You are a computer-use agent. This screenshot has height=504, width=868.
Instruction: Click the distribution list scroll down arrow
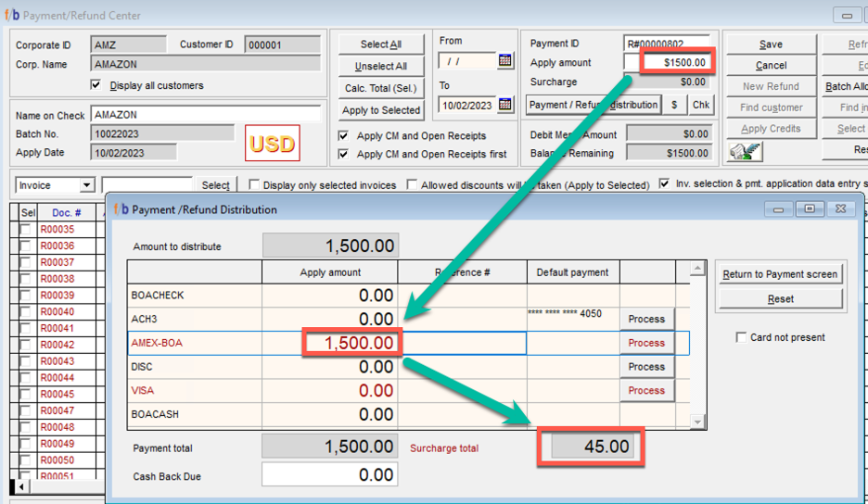(698, 422)
